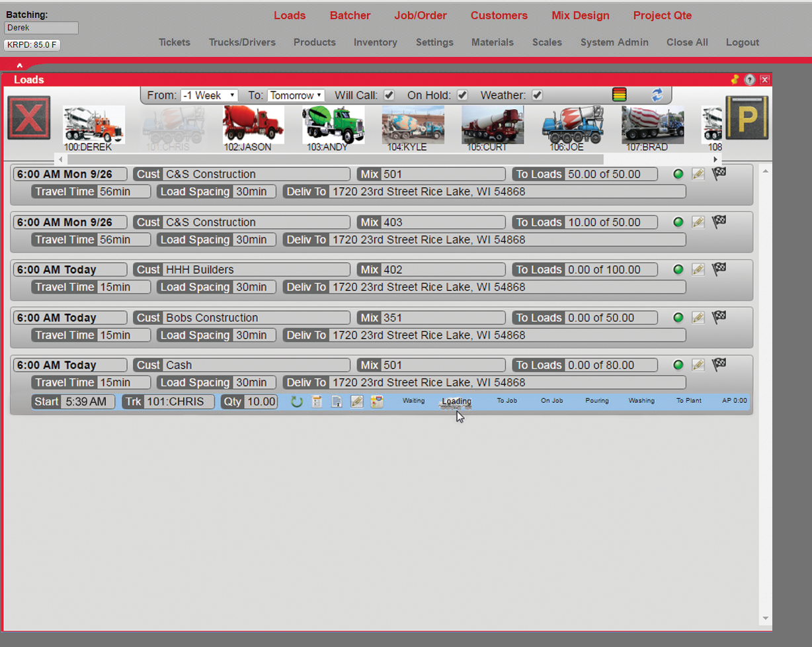The width and height of the screenshot is (812, 647).
Task: Open the Batcher menu
Action: tap(350, 15)
